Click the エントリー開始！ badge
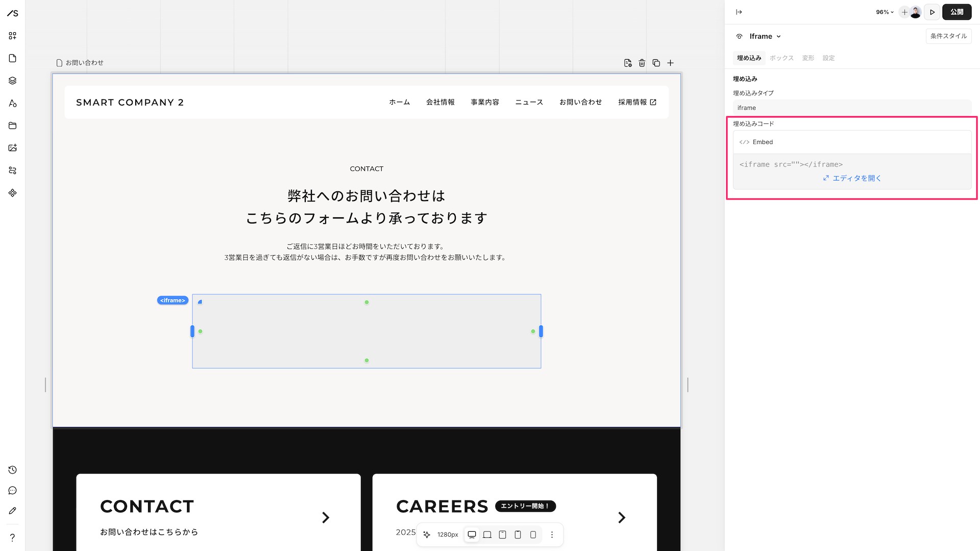 525,506
